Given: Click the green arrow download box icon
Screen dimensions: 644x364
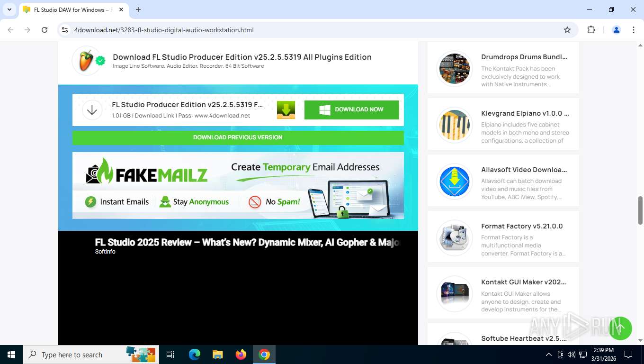Looking at the screenshot, I should coord(286,109).
